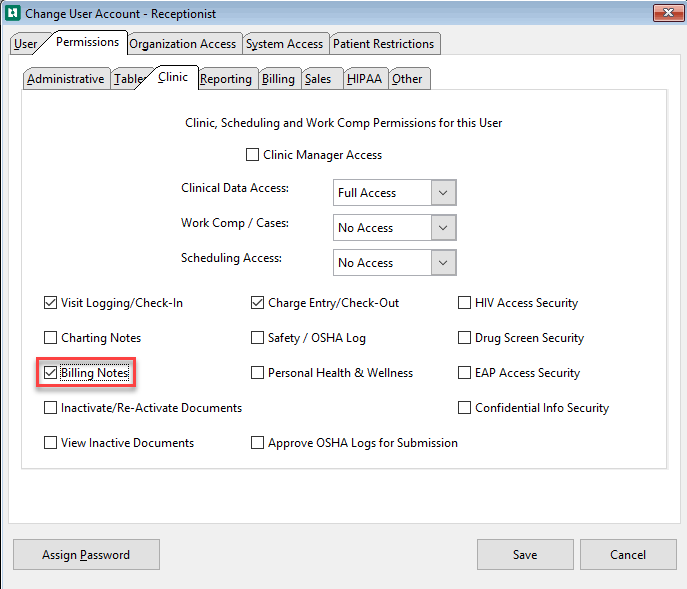687x589 pixels.
Task: Uncheck Visit Logging/Check-In
Action: 50,303
